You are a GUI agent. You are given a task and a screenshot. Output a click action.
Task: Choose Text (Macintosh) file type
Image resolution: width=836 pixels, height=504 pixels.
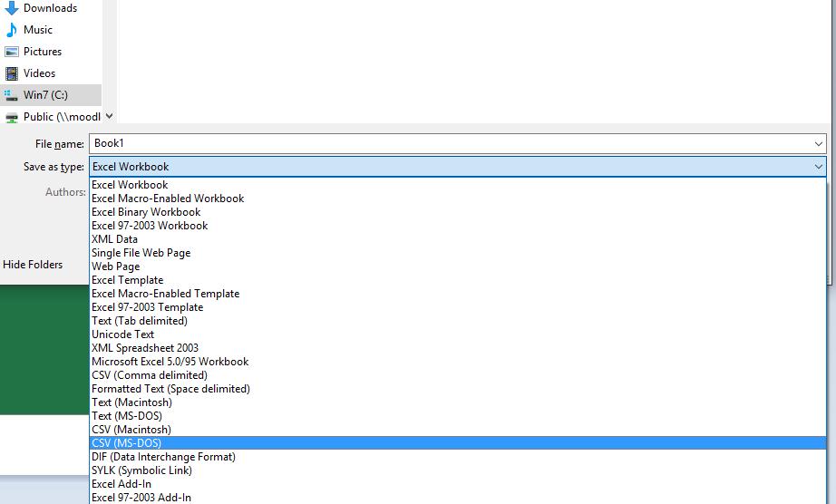[458, 402]
